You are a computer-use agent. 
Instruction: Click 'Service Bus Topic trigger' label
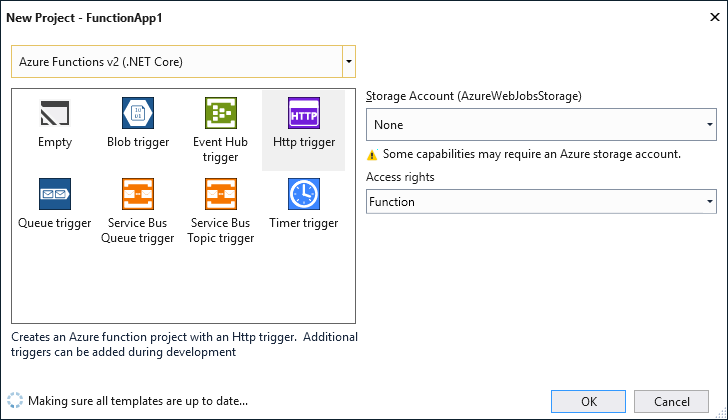221,231
